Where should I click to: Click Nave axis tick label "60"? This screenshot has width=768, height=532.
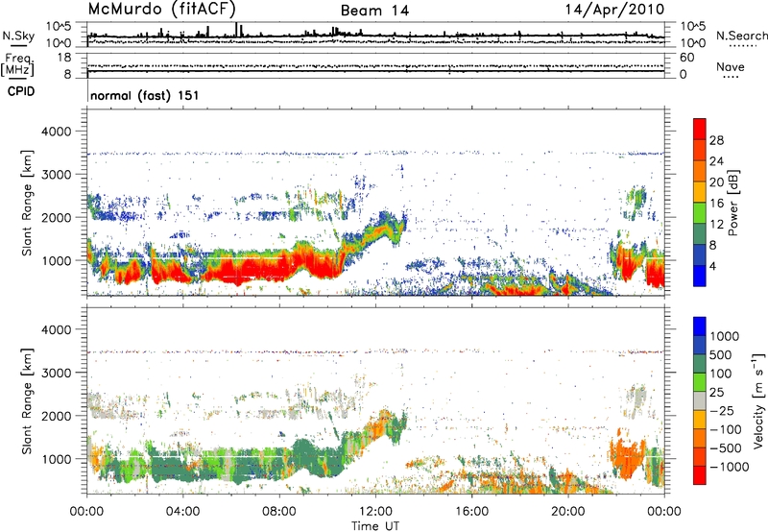(x=686, y=58)
